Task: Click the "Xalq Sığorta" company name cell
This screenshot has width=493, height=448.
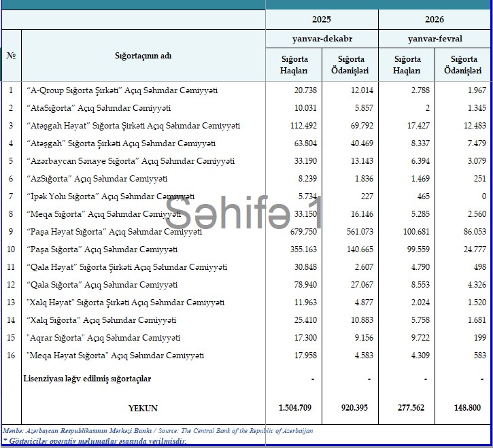Action: (x=101, y=320)
